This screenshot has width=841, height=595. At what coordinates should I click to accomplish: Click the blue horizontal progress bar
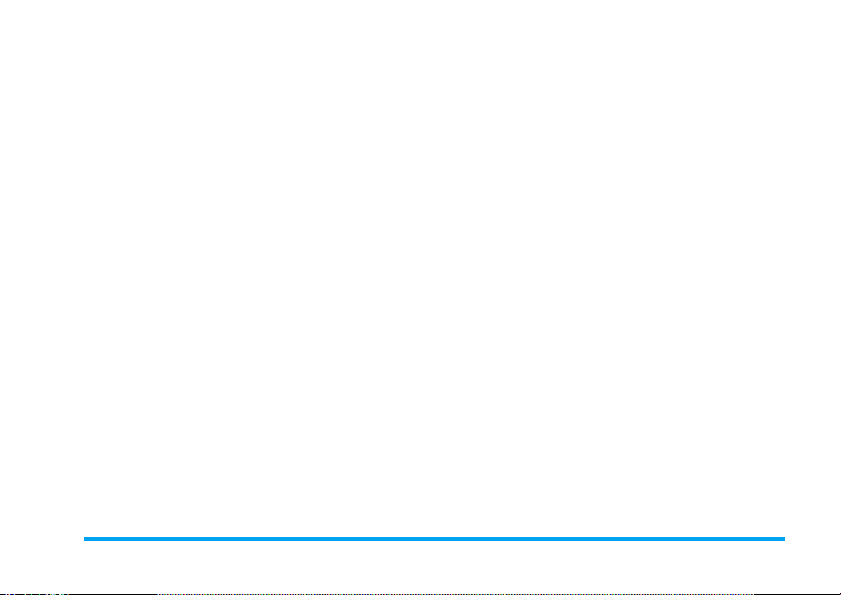434,539
